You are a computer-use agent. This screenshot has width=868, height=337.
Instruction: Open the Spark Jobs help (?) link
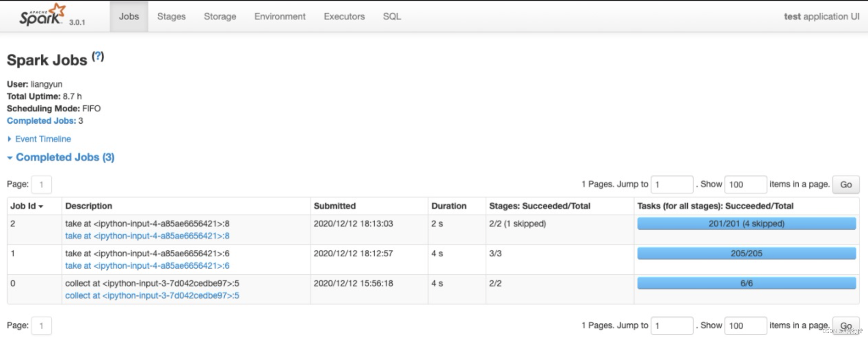click(98, 56)
